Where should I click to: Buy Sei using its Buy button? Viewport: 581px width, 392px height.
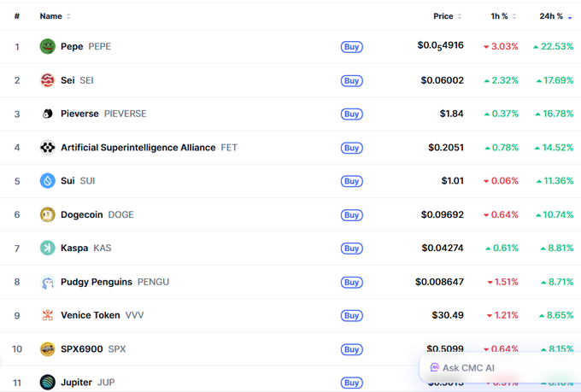pos(352,80)
